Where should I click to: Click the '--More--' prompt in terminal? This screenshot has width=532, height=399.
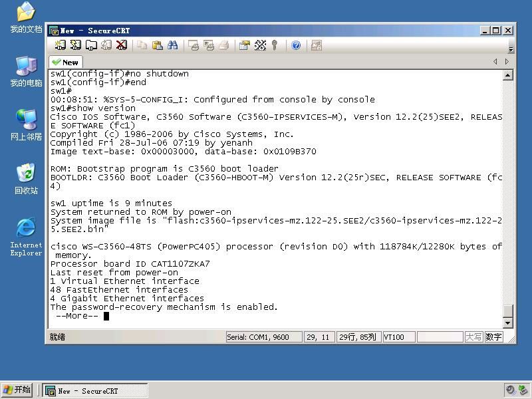tap(77, 316)
